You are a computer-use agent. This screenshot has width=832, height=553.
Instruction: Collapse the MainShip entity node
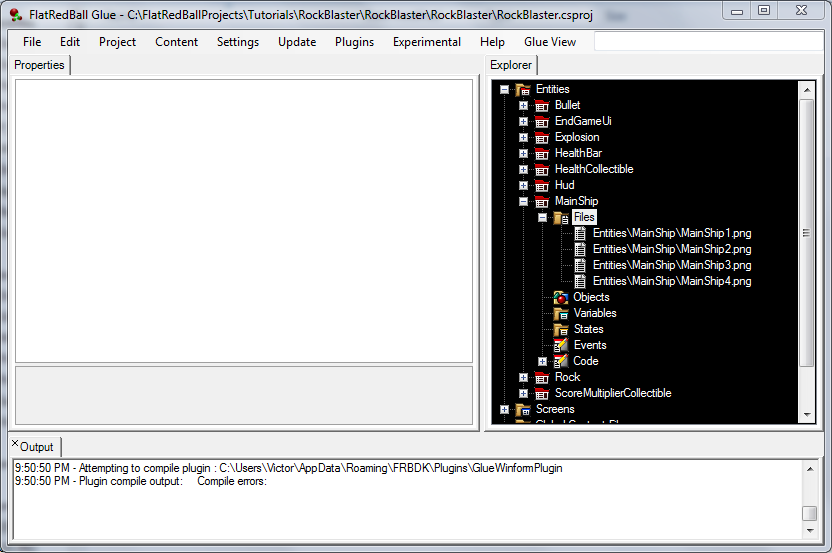(x=523, y=202)
